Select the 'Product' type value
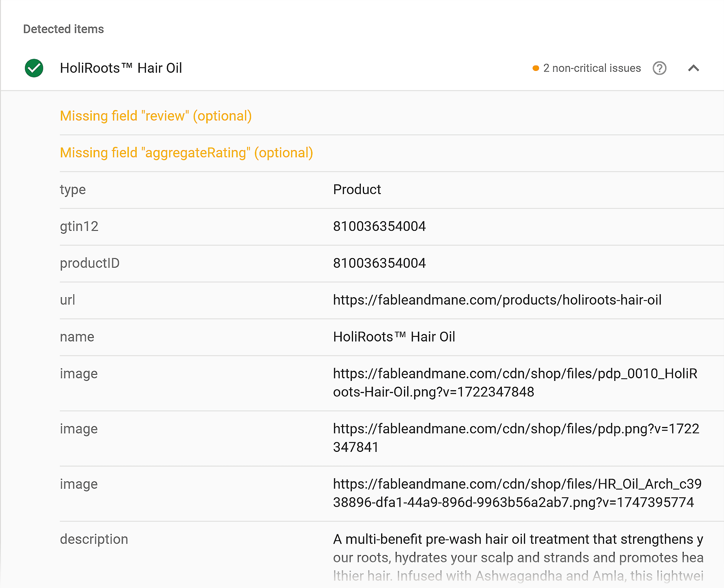 [x=357, y=190]
